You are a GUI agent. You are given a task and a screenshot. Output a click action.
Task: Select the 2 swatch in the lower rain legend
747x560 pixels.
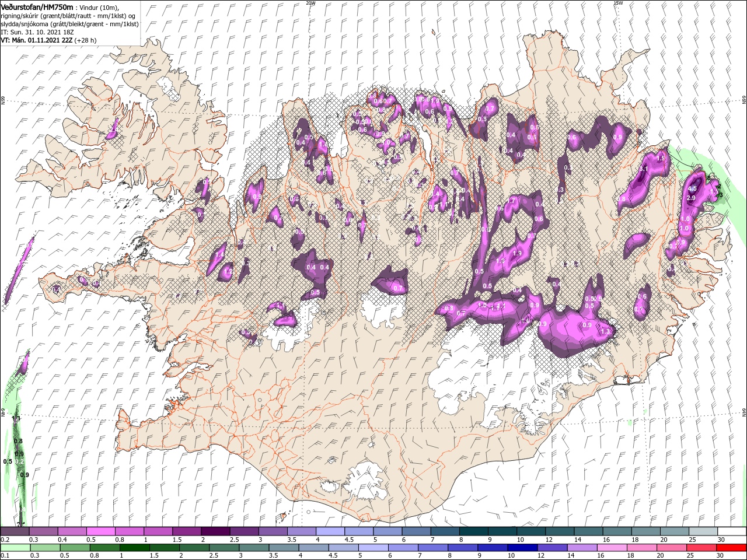(x=194, y=548)
